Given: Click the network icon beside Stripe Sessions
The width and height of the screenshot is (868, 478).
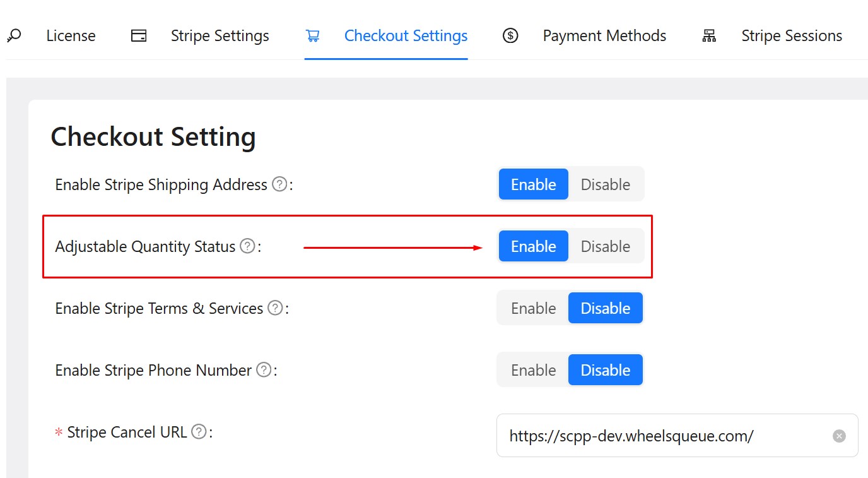Looking at the screenshot, I should click(x=709, y=36).
